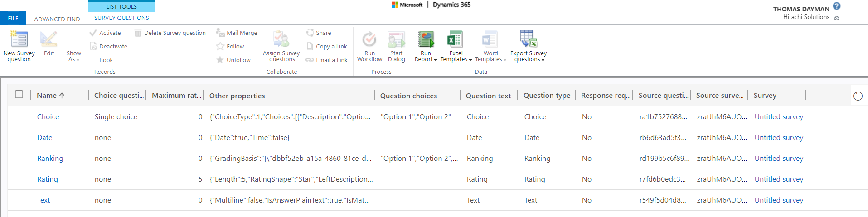Image resolution: width=868 pixels, height=217 pixels.
Task: Click the Assign Survey questions icon
Action: (281, 39)
